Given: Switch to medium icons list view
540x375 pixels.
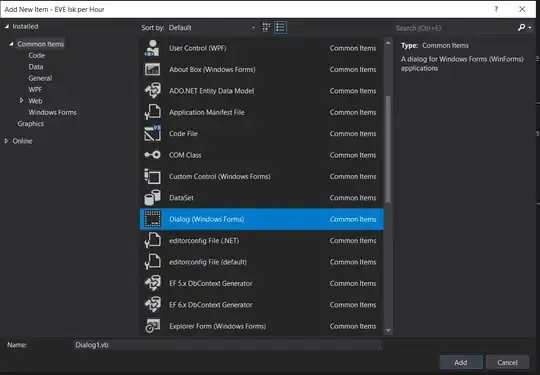Looking at the screenshot, I should (280, 28).
